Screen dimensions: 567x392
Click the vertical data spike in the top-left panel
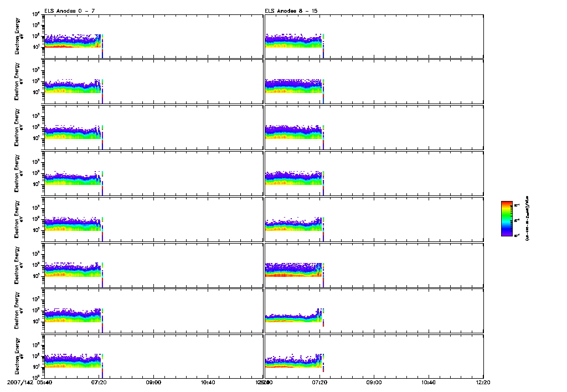point(102,47)
